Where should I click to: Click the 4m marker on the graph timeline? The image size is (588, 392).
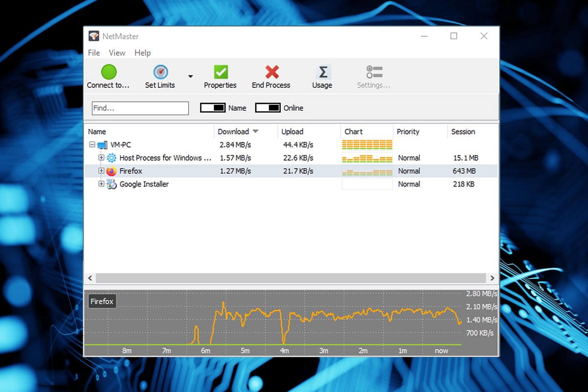click(284, 350)
